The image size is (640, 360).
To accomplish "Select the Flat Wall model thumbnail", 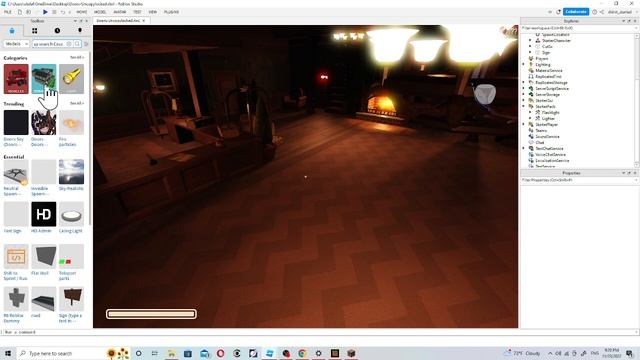I will pos(44,257).
